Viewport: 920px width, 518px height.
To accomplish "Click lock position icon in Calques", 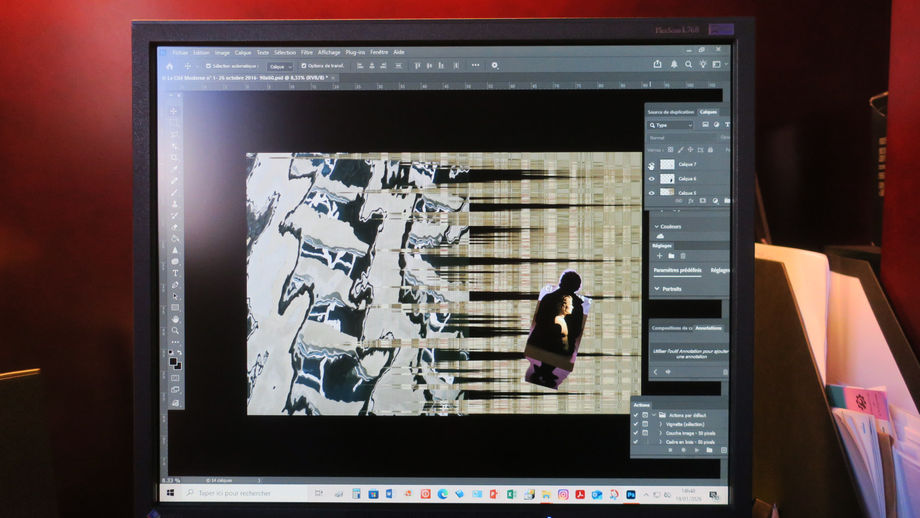I will (691, 150).
